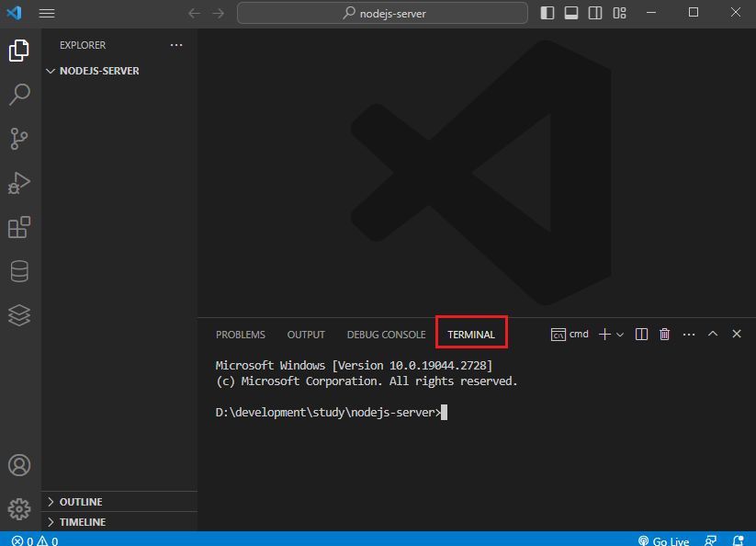Split the terminal
This screenshot has height=546, width=756.
coord(641,335)
